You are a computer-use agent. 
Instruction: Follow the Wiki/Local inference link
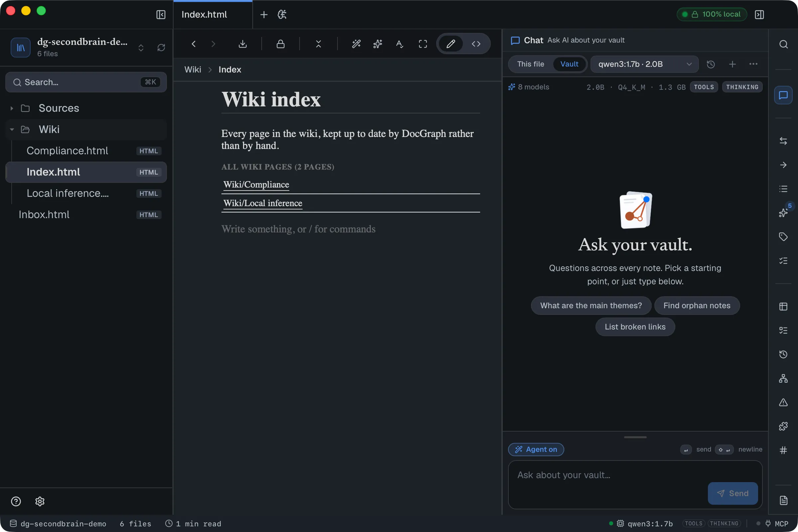point(263,203)
